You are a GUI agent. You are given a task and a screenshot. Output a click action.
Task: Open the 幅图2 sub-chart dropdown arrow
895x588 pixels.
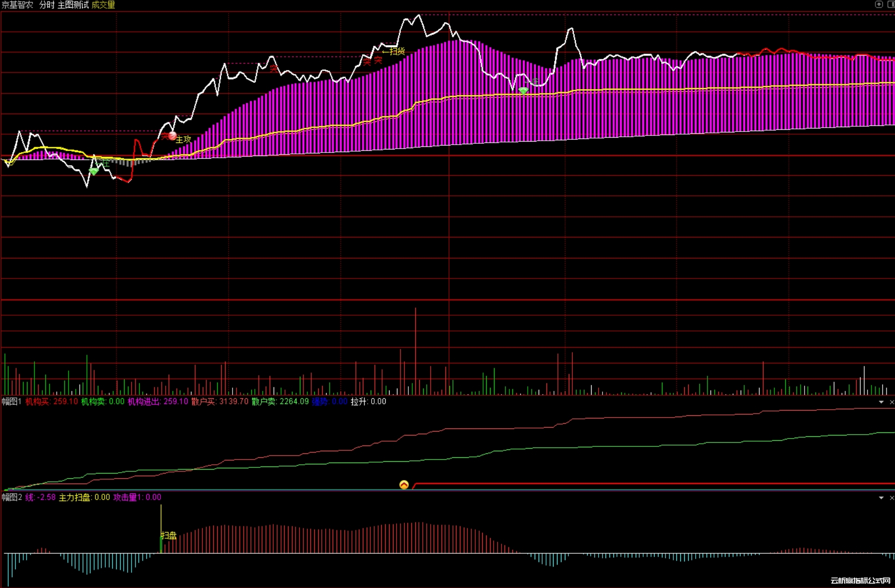pyautogui.click(x=881, y=498)
